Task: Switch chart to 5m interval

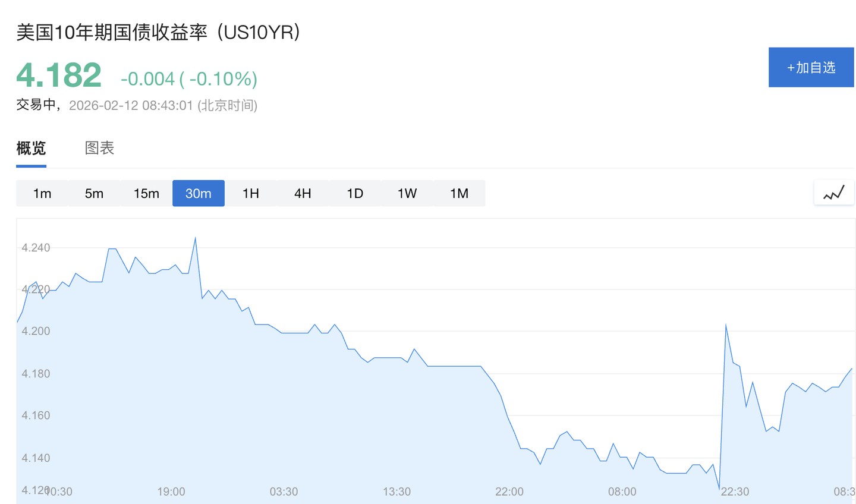Action: click(94, 193)
